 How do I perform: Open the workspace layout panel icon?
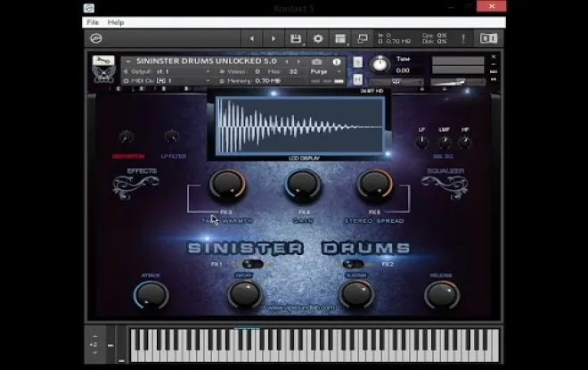click(x=340, y=38)
